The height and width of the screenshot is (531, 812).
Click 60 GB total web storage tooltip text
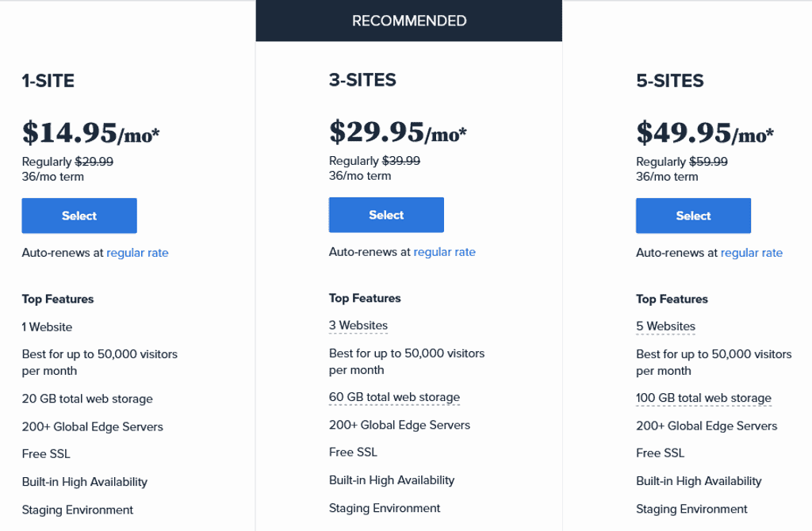tap(395, 397)
